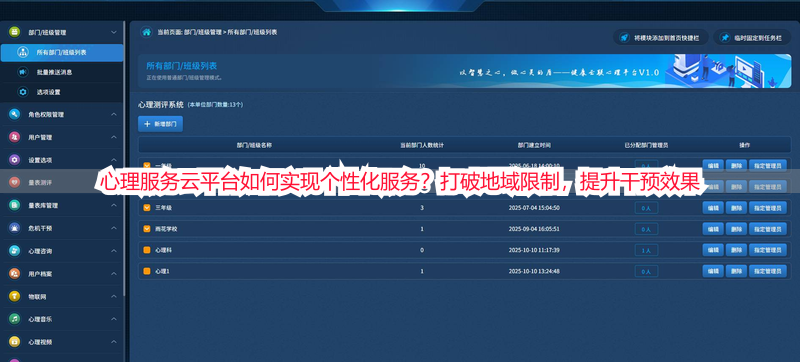Click the 0人 manager badge for 雨花学校
The image size is (800, 362).
coord(646,229)
